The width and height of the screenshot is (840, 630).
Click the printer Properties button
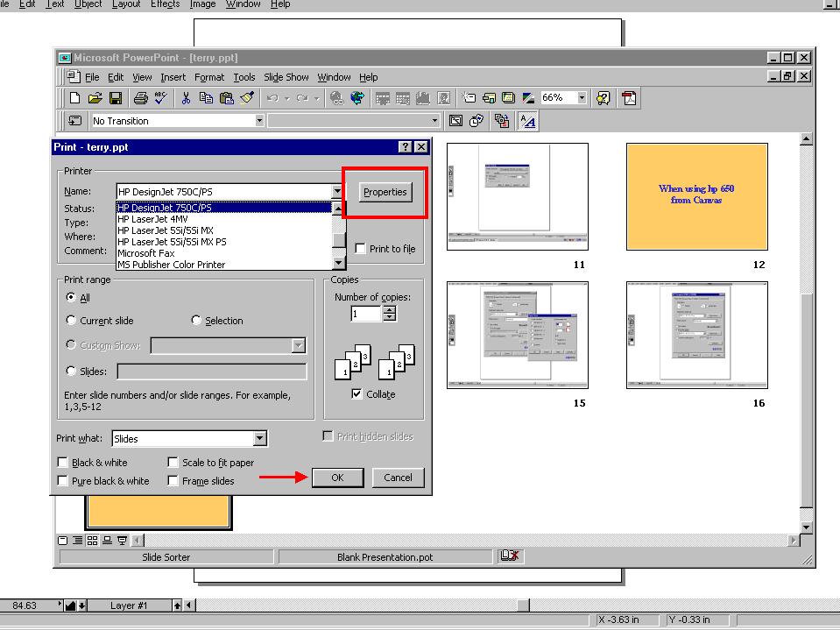pyautogui.click(x=385, y=192)
